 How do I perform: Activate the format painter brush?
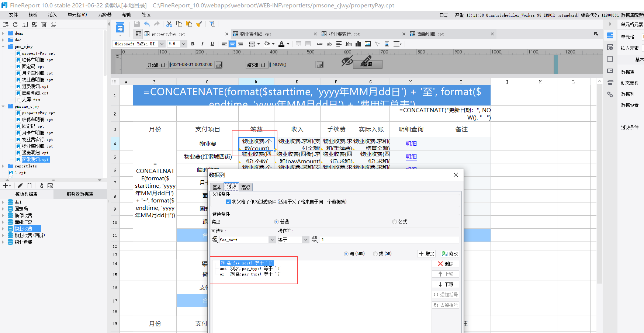pos(199,24)
